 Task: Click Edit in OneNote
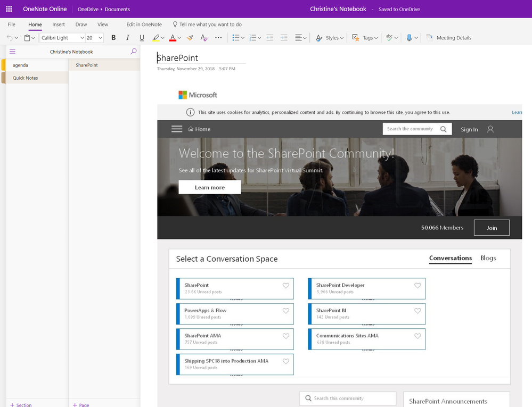pyautogui.click(x=144, y=24)
